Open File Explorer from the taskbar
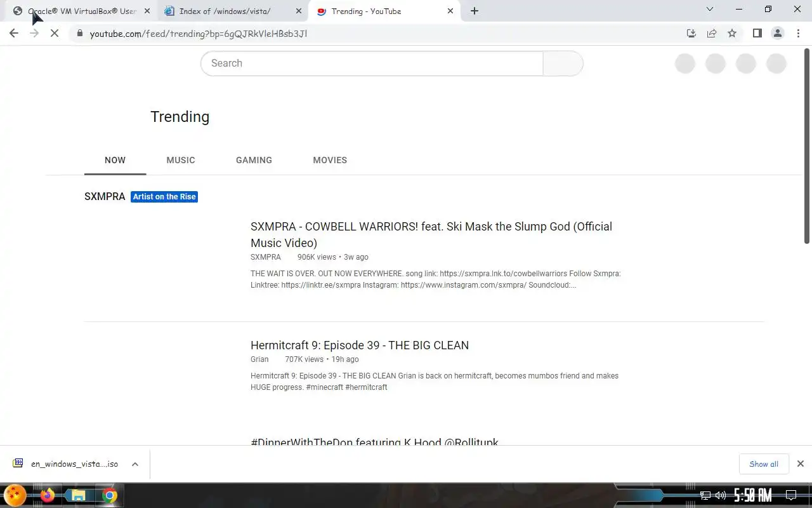This screenshot has height=508, width=812. (78, 495)
